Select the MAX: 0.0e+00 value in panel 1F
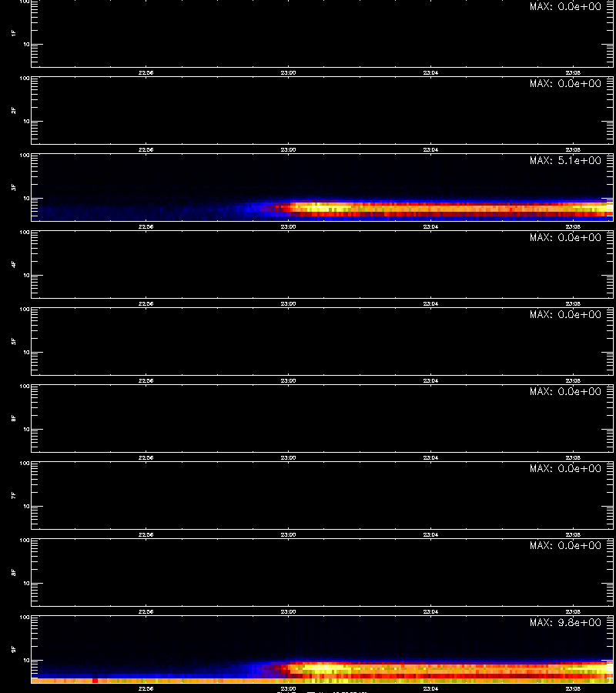Image resolution: width=616 pixels, height=693 pixels. (x=565, y=7)
